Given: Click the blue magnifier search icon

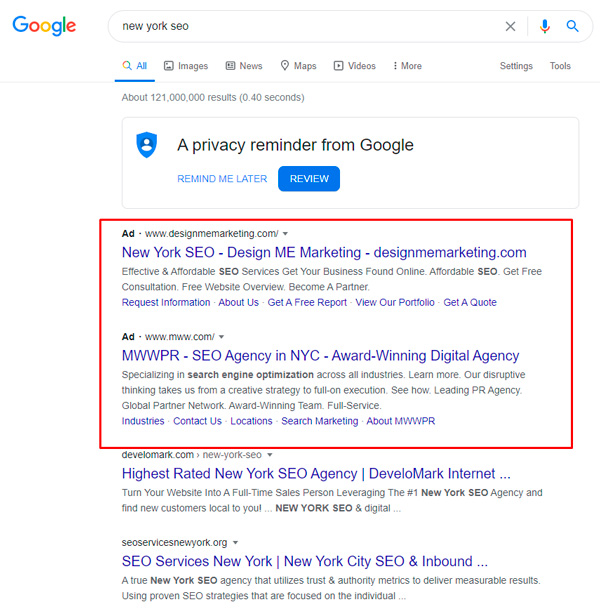Looking at the screenshot, I should pyautogui.click(x=572, y=26).
